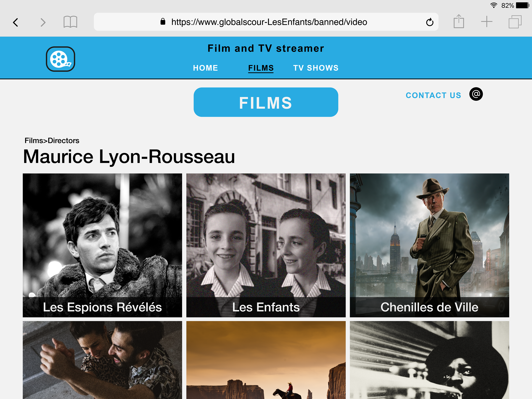Show all open tabs overview icon

515,22
